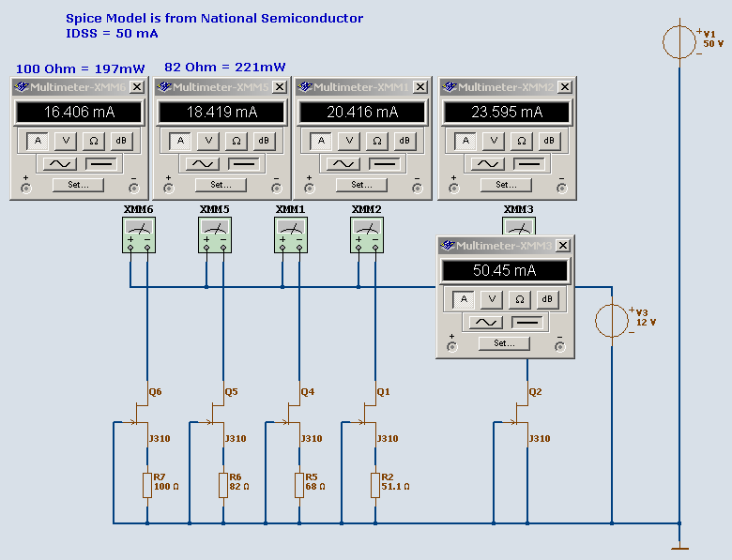732x560 pixels.
Task: Select voltmeter mode V on Multimeter-XMM3
Action: coord(492,299)
